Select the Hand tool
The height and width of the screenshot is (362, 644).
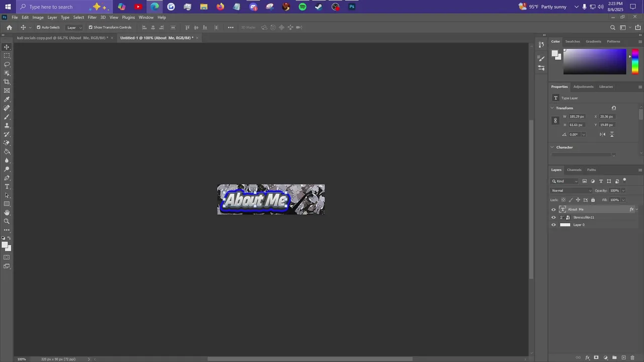point(7,213)
